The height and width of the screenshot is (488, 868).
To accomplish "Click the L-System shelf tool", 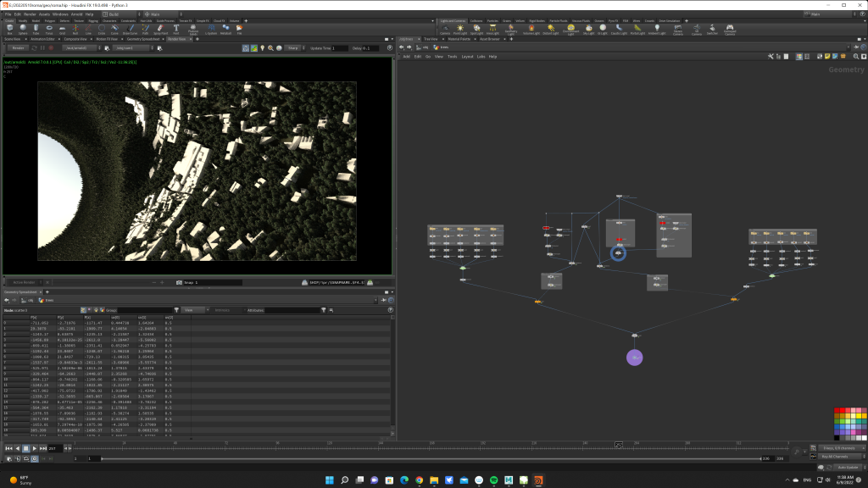I will [x=211, y=30].
